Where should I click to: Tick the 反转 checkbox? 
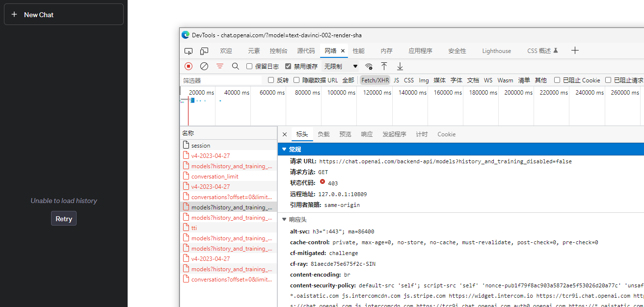click(271, 80)
